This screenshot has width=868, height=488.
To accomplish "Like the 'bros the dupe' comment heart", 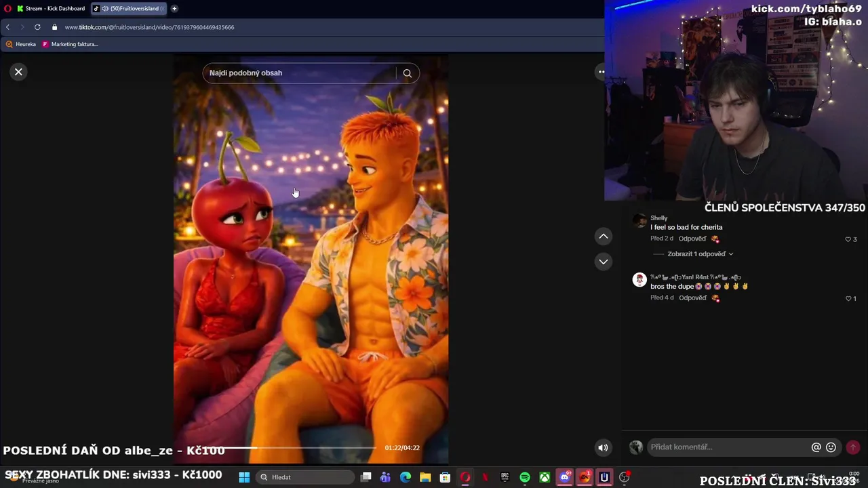I will coord(848,298).
